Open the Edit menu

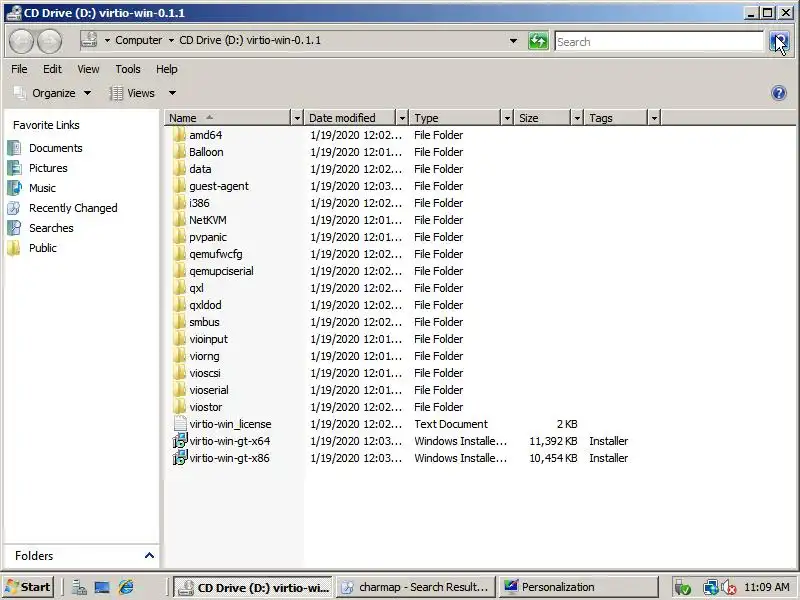pos(52,69)
